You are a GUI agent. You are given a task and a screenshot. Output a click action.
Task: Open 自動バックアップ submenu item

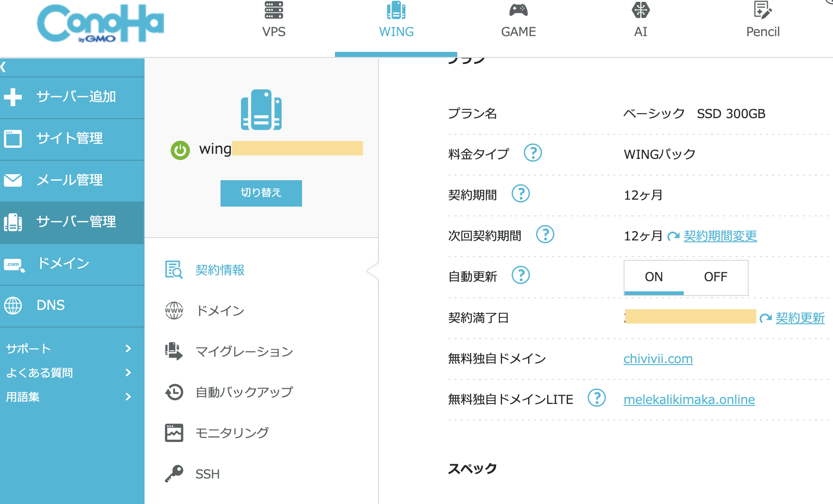coord(244,392)
